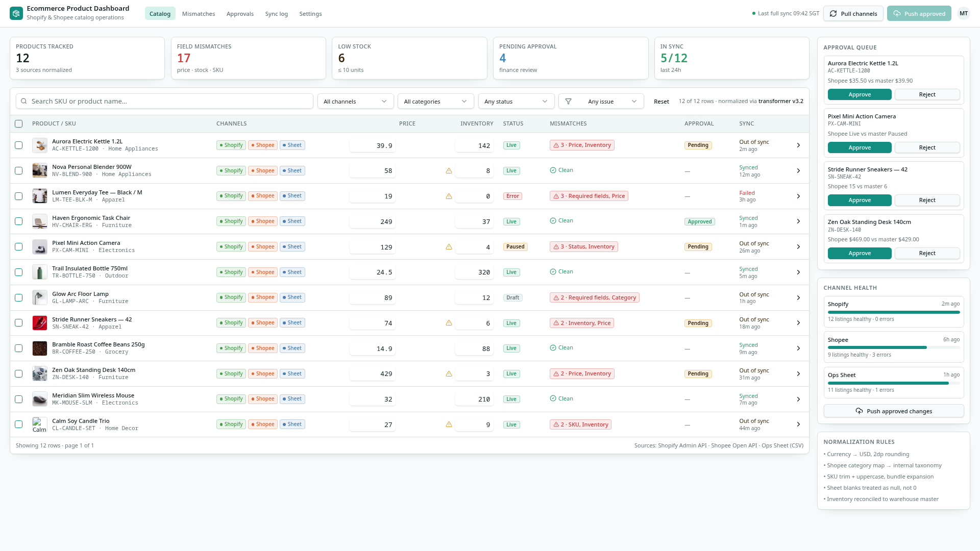Open the MT user avatar
Viewport: 980px width, 551px height.
pyautogui.click(x=964, y=14)
